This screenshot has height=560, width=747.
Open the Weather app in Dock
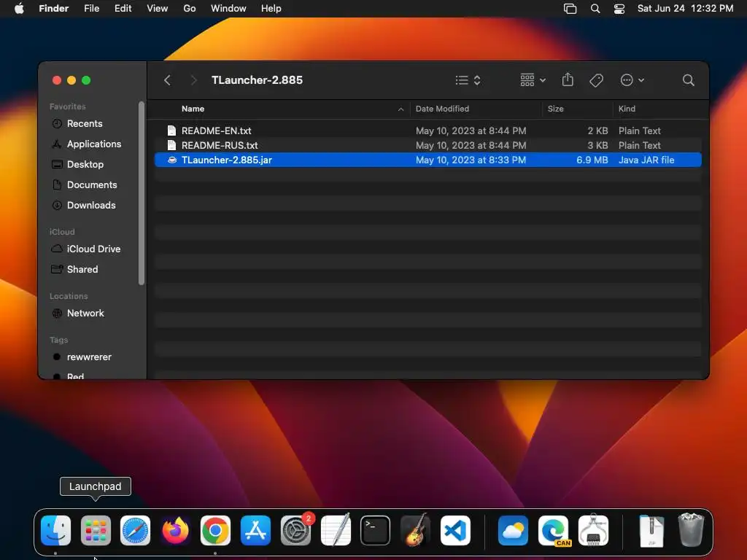point(513,530)
